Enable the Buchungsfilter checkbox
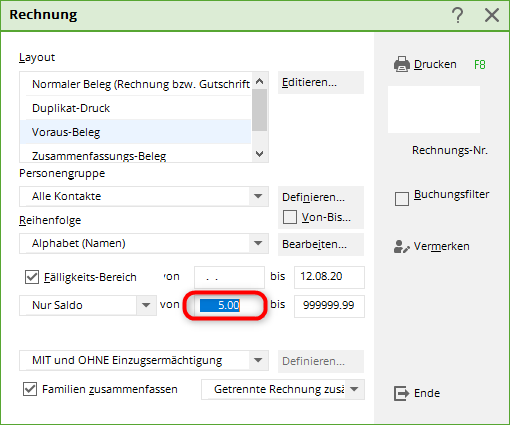Viewport: 510px width, 425px height. 402,199
